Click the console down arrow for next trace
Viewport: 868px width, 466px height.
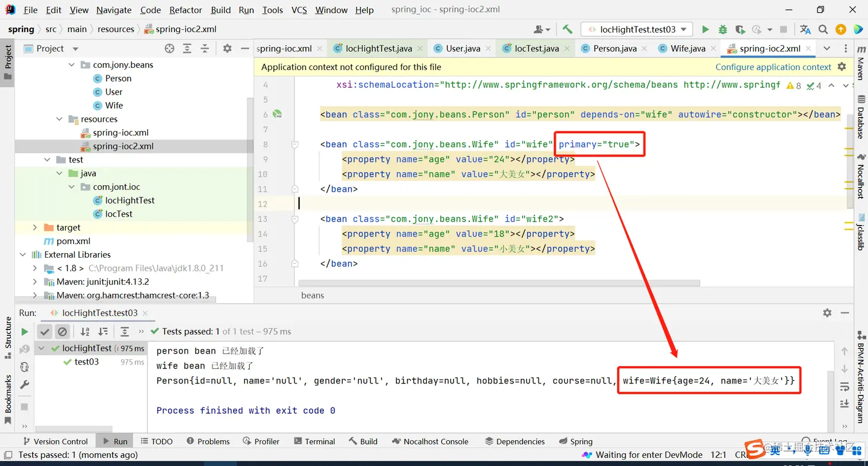(x=844, y=368)
